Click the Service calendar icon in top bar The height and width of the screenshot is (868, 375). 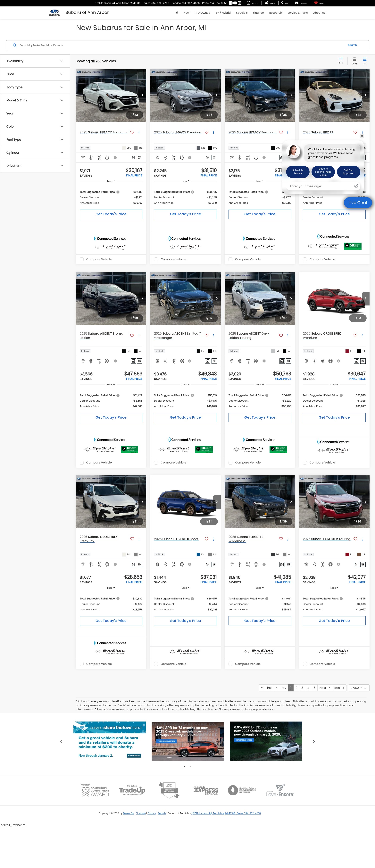248,3
